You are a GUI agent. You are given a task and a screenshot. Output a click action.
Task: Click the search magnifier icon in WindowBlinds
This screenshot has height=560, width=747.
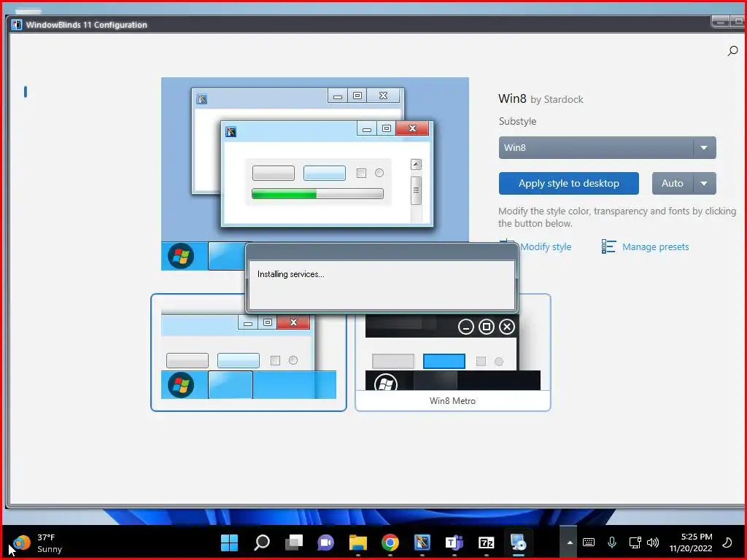[732, 50]
